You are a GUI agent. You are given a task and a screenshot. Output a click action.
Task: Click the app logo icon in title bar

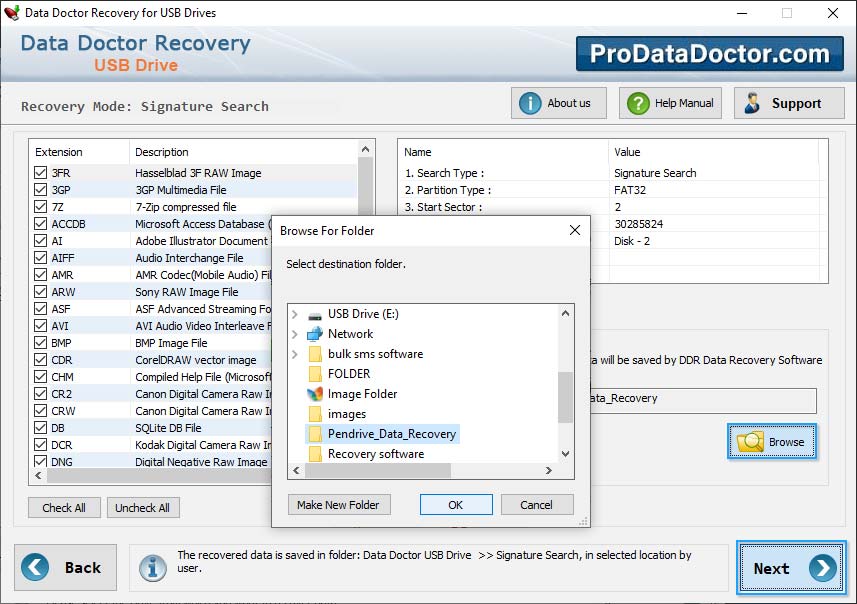(x=11, y=12)
